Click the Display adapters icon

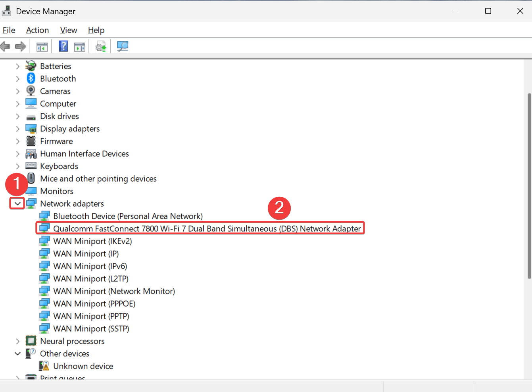(31, 129)
